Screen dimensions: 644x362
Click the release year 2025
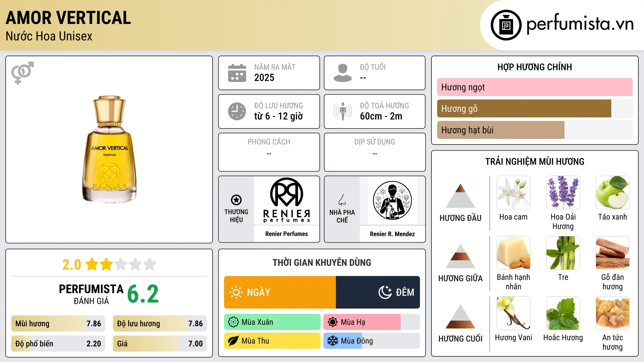(x=264, y=78)
